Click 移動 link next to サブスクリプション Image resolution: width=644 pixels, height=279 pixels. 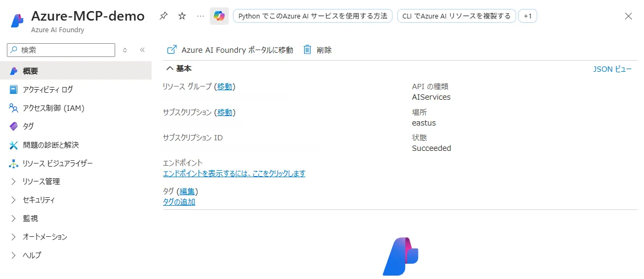[225, 112]
